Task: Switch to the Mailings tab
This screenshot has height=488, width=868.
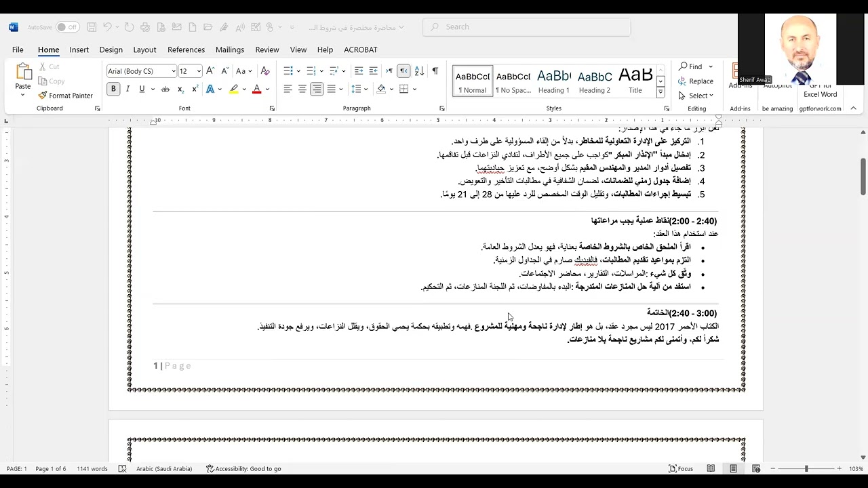Action: (230, 49)
